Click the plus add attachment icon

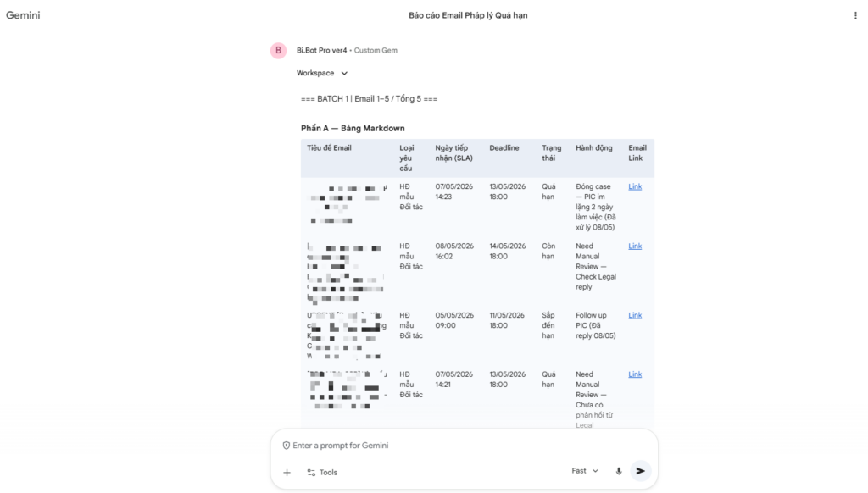point(287,472)
